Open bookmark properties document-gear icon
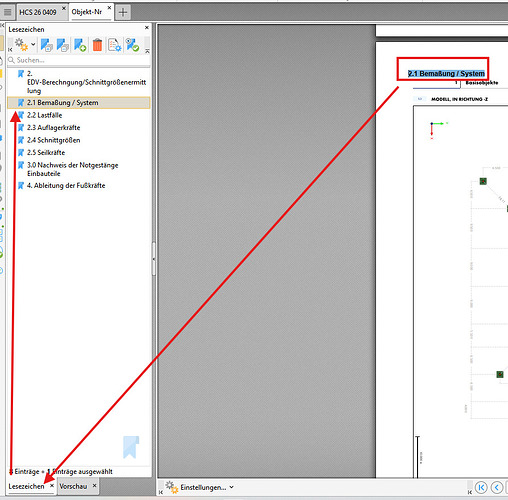This screenshot has width=508, height=500. point(115,45)
